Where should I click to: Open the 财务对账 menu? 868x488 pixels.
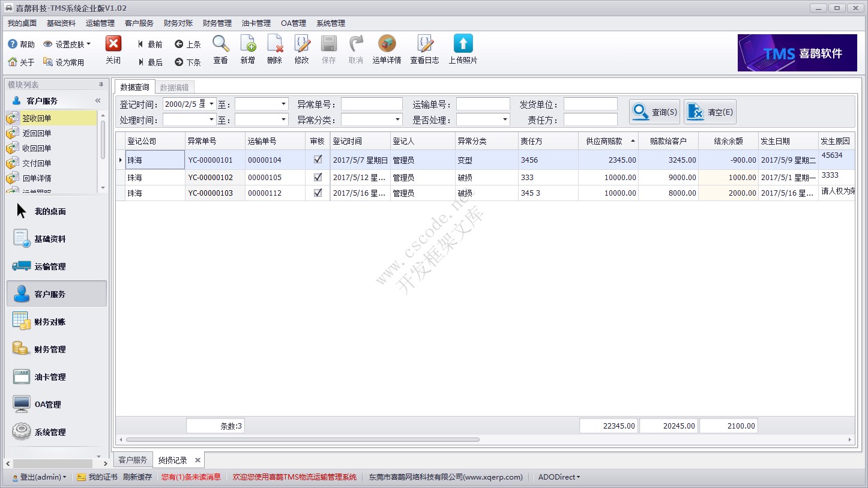coord(178,23)
